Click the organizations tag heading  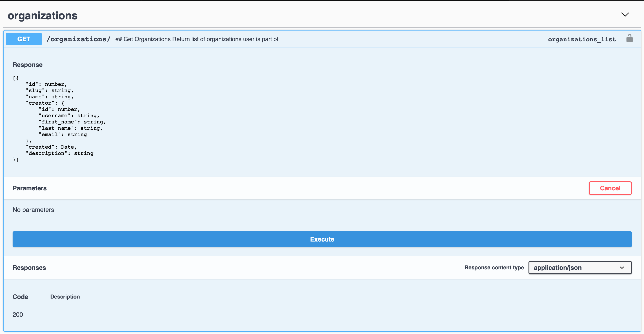42,15
